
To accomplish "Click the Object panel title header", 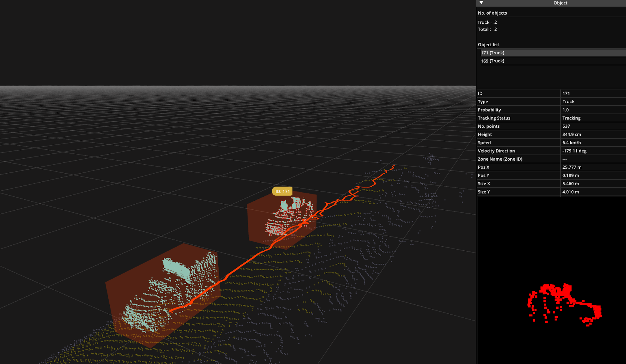I will [560, 3].
